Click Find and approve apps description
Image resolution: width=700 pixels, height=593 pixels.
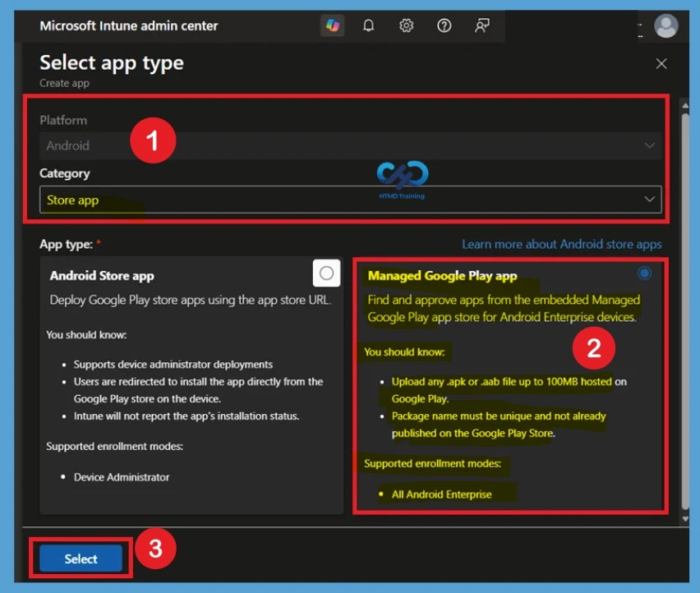point(504,308)
